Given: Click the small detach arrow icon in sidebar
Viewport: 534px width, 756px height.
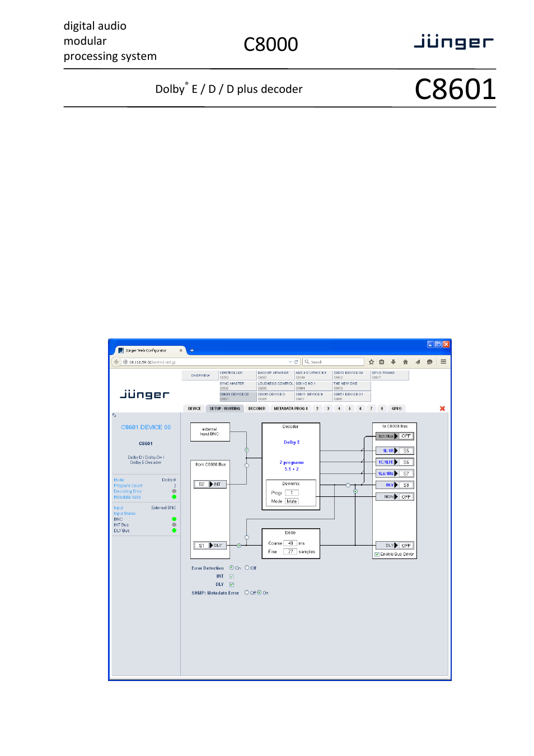Looking at the screenshot, I should (114, 415).
